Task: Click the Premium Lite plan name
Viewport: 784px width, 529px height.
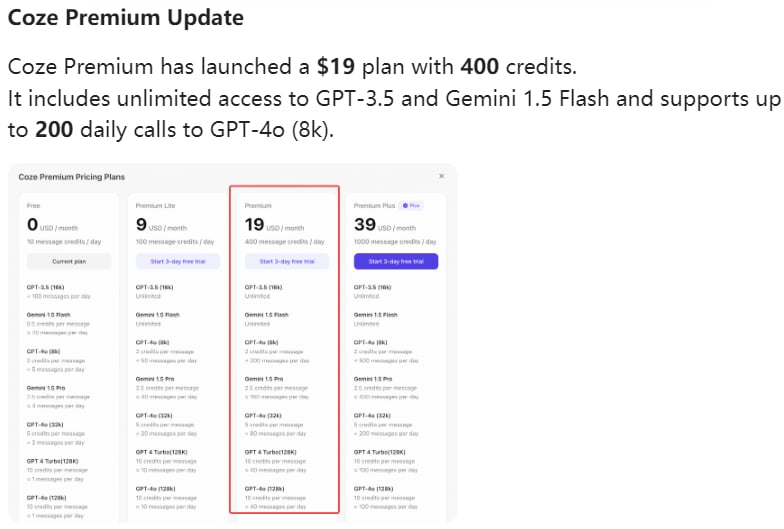Action: tap(156, 206)
